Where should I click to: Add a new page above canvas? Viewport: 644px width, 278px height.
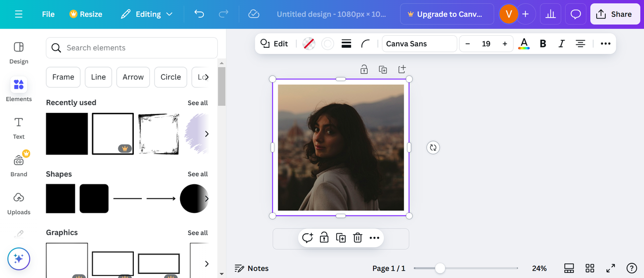(x=401, y=69)
